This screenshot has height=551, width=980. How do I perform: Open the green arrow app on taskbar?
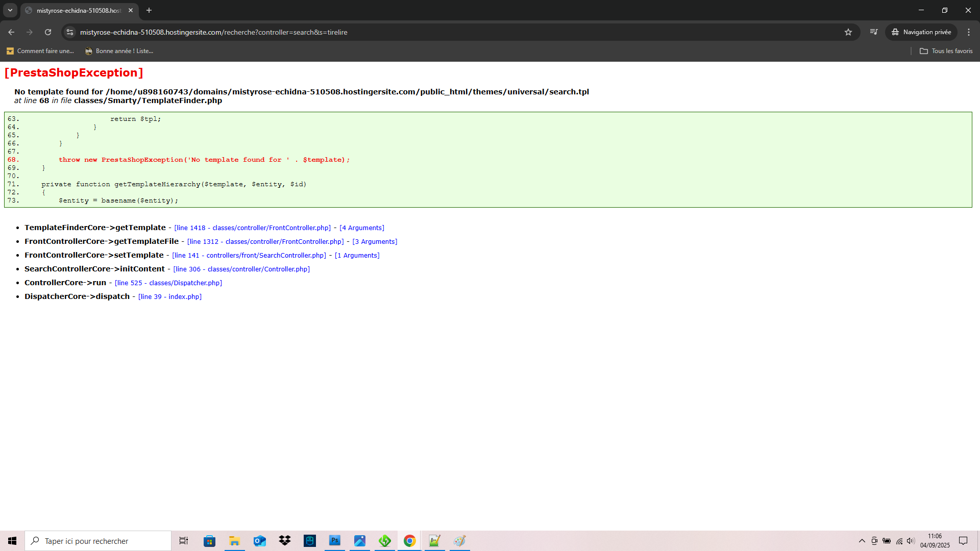385,541
